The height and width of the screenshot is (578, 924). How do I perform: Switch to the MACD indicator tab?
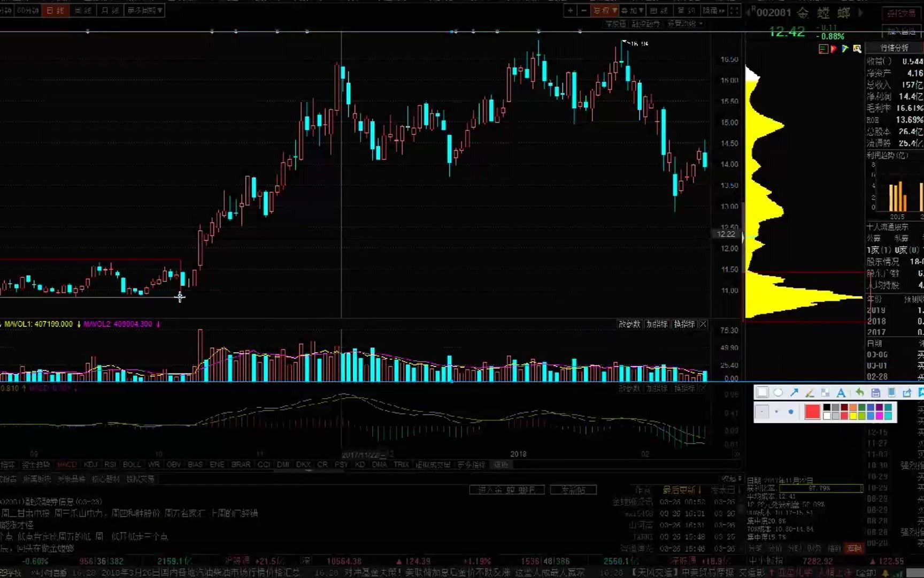coord(67,465)
